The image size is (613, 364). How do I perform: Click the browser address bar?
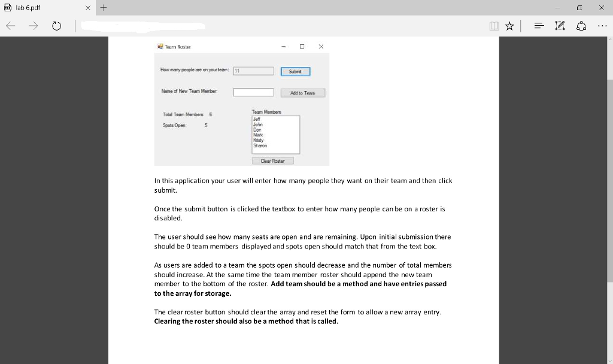click(x=144, y=26)
